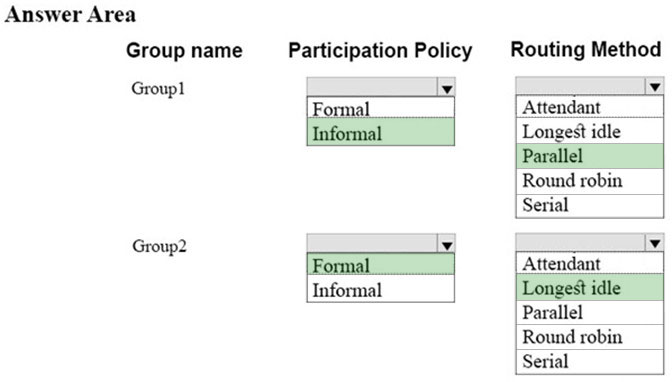The image size is (672, 382).
Task: Choose Longest idle routing for Group1
Action: pos(590,131)
